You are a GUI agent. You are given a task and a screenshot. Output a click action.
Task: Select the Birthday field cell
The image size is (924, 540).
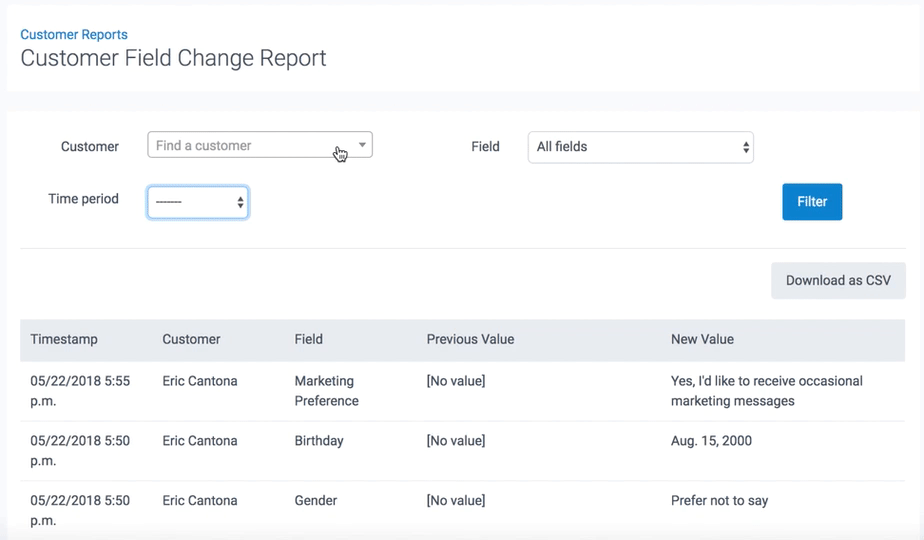[x=318, y=441]
